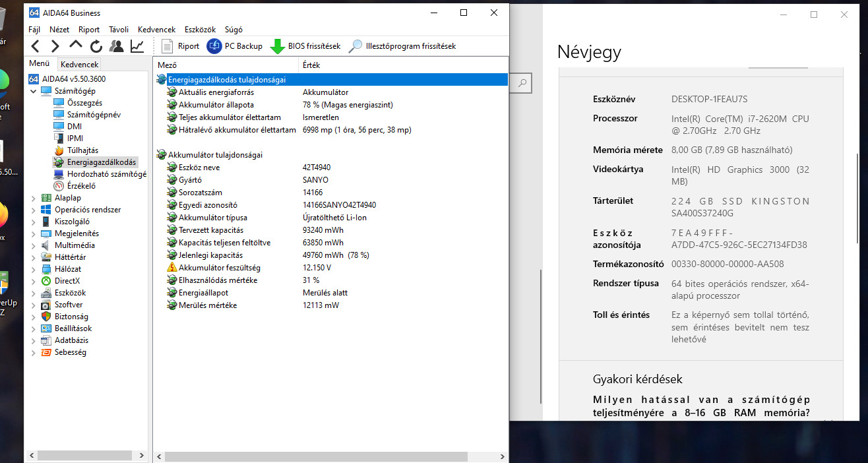Open the 8–16 GB RAM question link

pyautogui.click(x=701, y=407)
